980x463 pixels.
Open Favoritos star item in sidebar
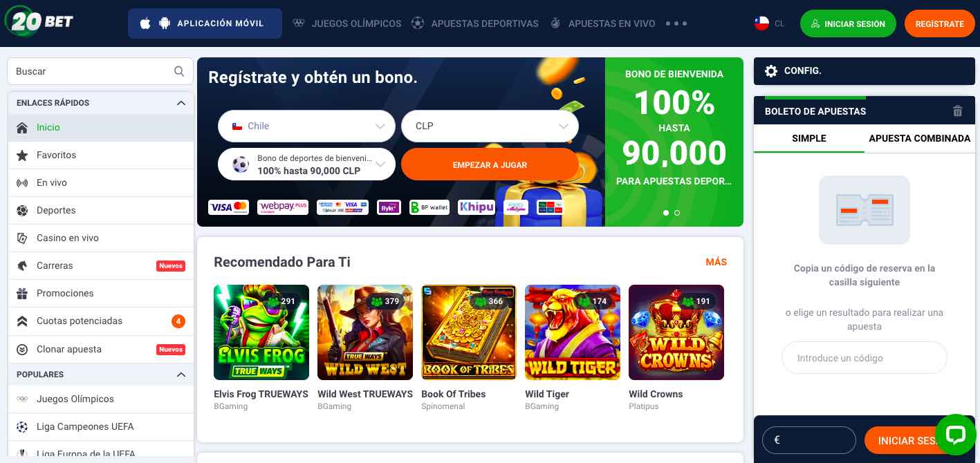pyautogui.click(x=101, y=155)
